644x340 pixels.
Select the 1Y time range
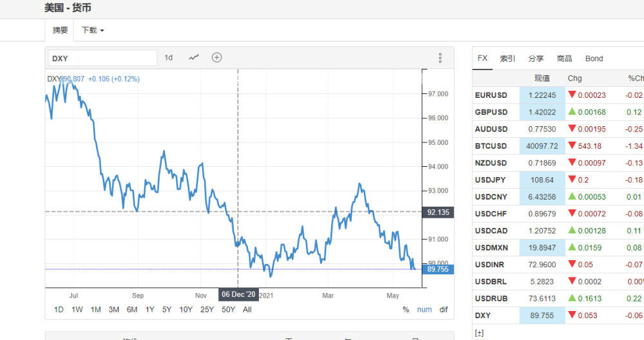149,310
